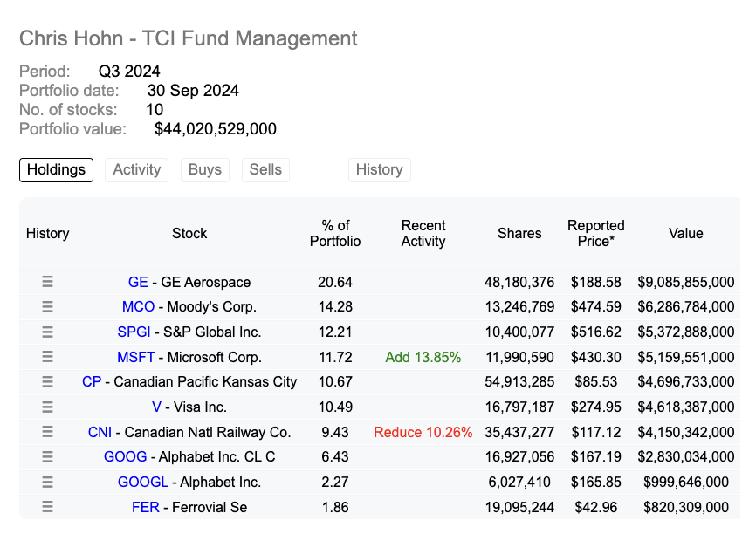This screenshot has height=541, width=756.
Task: Open the CNI ticker link
Action: (x=100, y=432)
